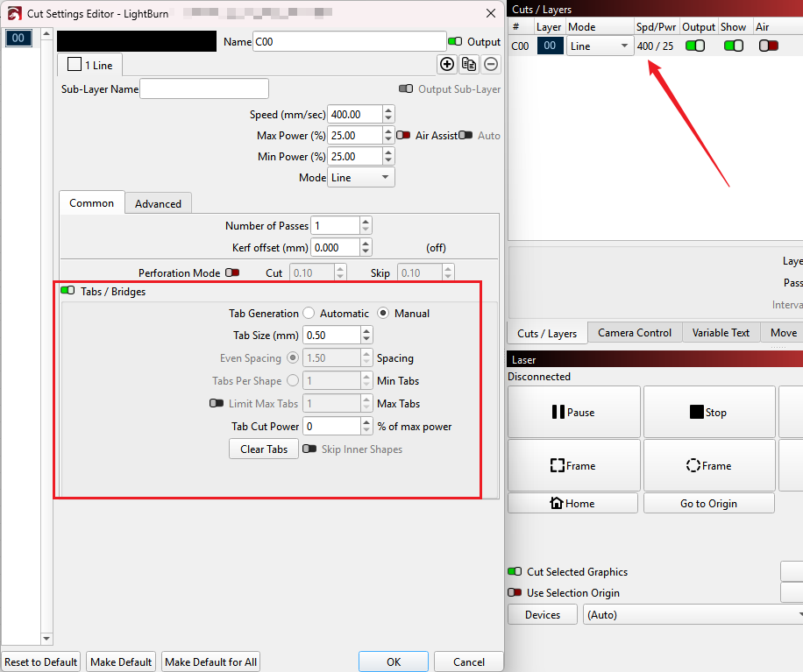Remove sub-layer with the minus icon
This screenshot has height=672, width=803.
pyautogui.click(x=491, y=64)
